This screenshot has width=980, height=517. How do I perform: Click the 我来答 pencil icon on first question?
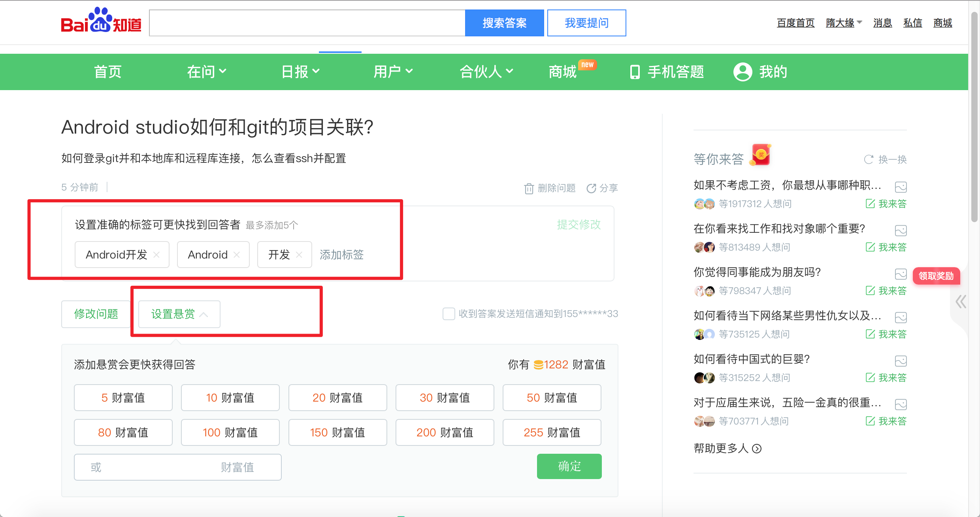[x=870, y=203]
